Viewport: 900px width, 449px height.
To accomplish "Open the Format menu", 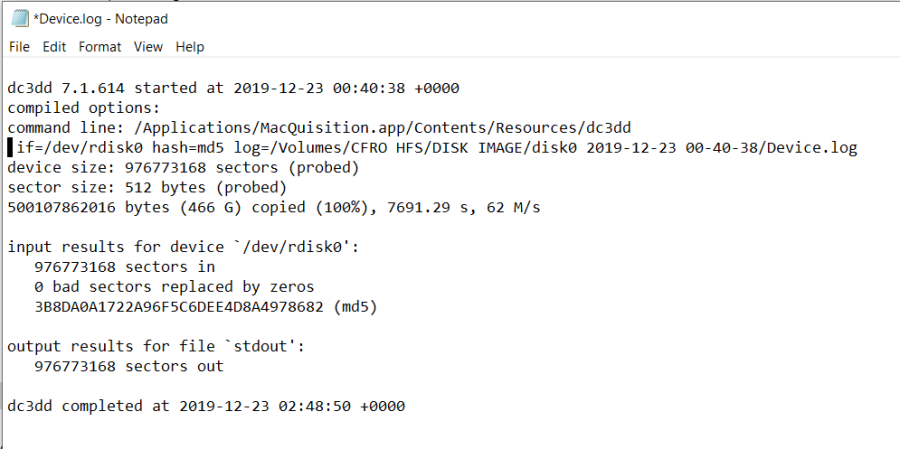I will coord(100,47).
